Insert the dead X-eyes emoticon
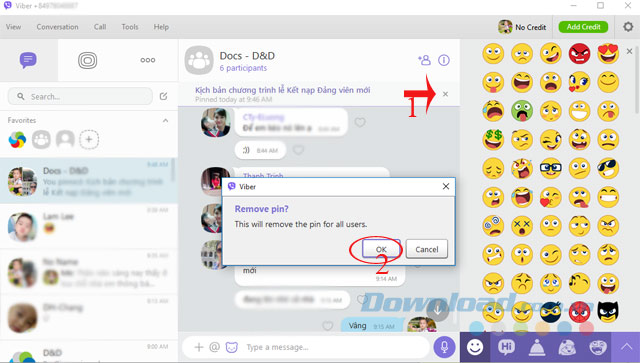This screenshot has width=640, height=363. [522, 226]
